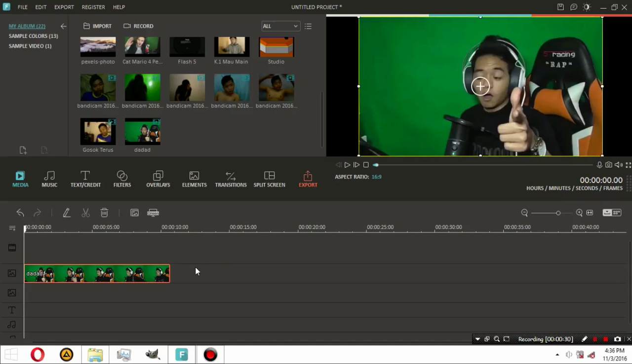Image resolution: width=632 pixels, height=364 pixels.
Task: Open the Filters tab
Action: [x=122, y=179]
